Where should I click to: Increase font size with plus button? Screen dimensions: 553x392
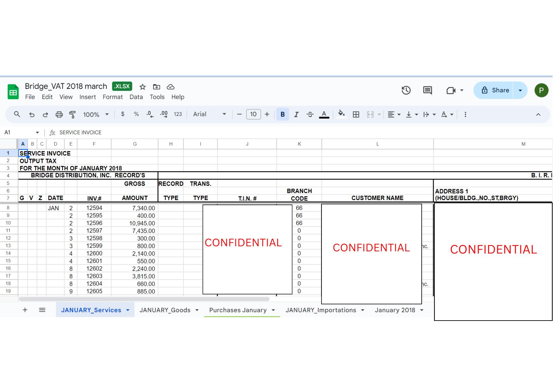[x=267, y=114]
